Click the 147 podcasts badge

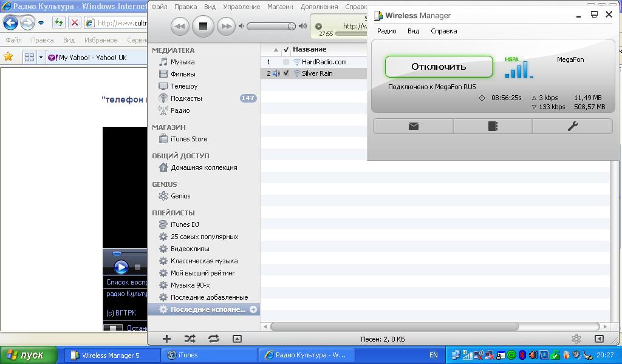pyautogui.click(x=248, y=98)
